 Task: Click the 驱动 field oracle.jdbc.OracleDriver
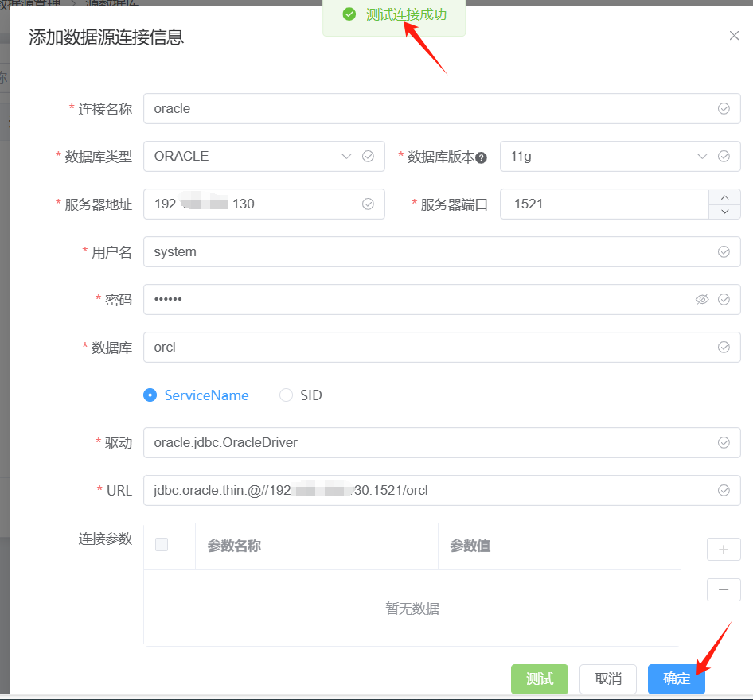tap(442, 443)
